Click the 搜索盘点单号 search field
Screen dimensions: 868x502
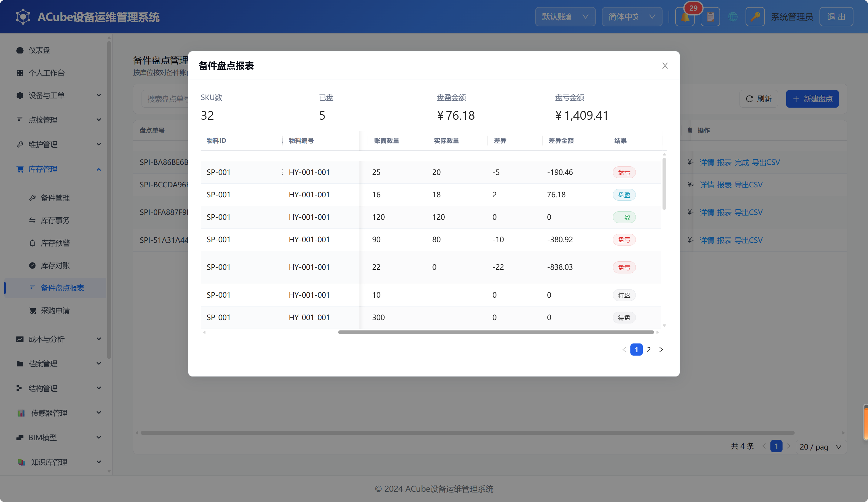tap(165, 99)
